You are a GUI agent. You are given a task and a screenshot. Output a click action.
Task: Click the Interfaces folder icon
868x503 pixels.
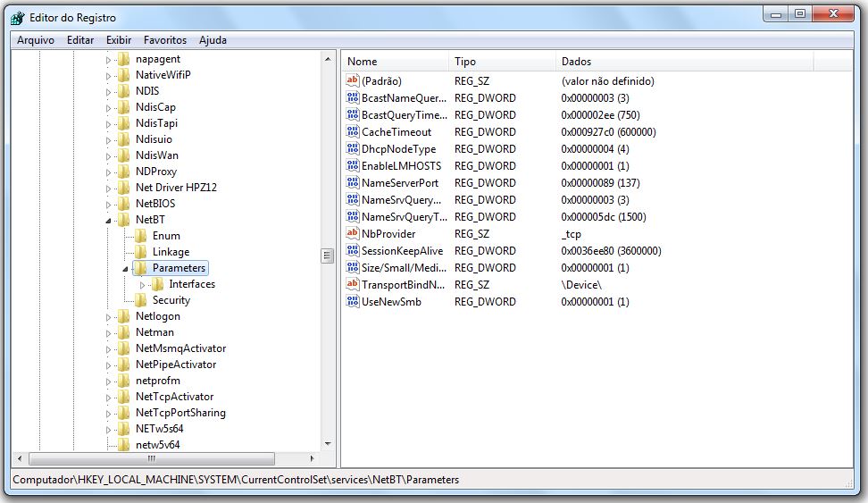[158, 284]
